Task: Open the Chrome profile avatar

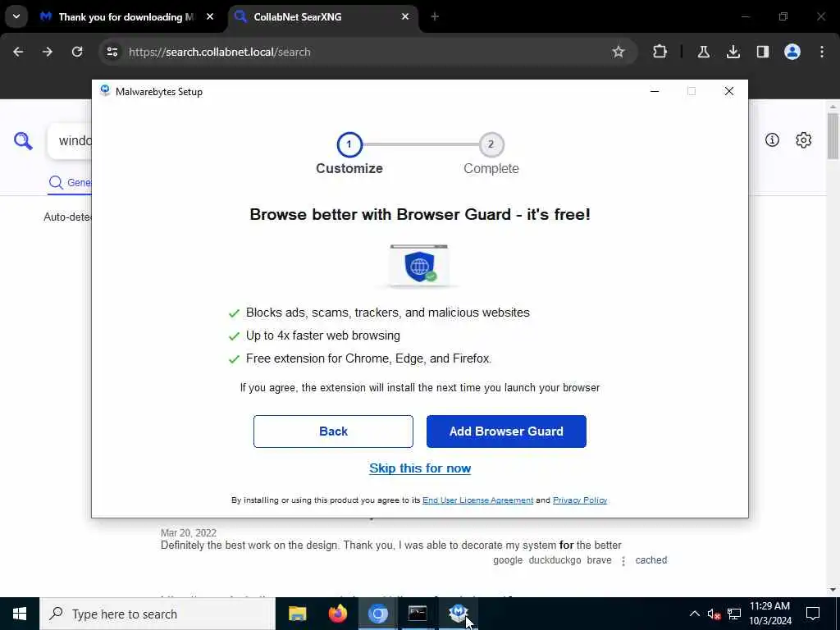Action: pyautogui.click(x=792, y=52)
